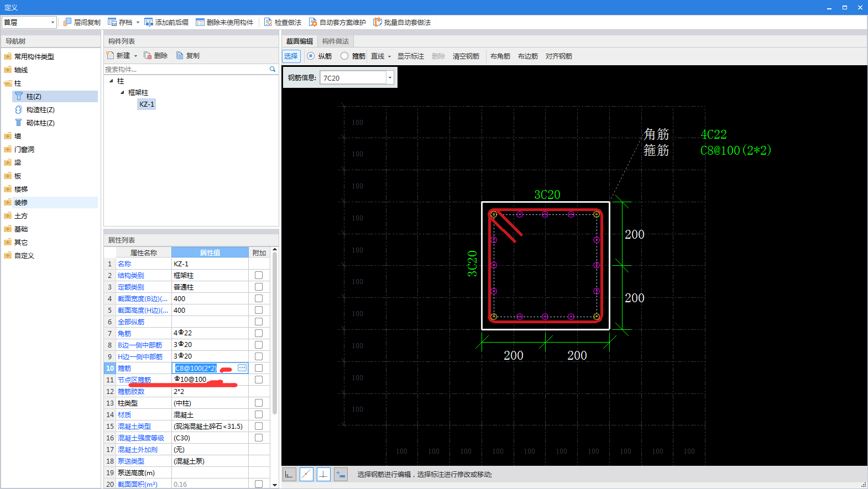
Task: Switch to the 构件做法 tab
Action: pyautogui.click(x=336, y=41)
